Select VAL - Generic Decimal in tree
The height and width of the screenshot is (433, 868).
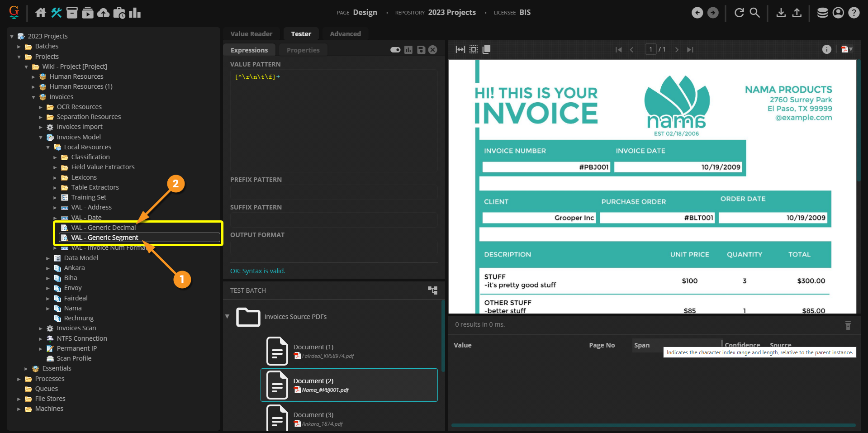(x=103, y=228)
